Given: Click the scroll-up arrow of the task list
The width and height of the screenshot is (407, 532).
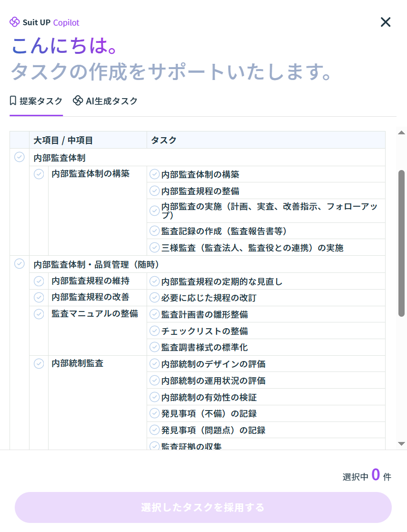Looking at the screenshot, I should coord(401,132).
